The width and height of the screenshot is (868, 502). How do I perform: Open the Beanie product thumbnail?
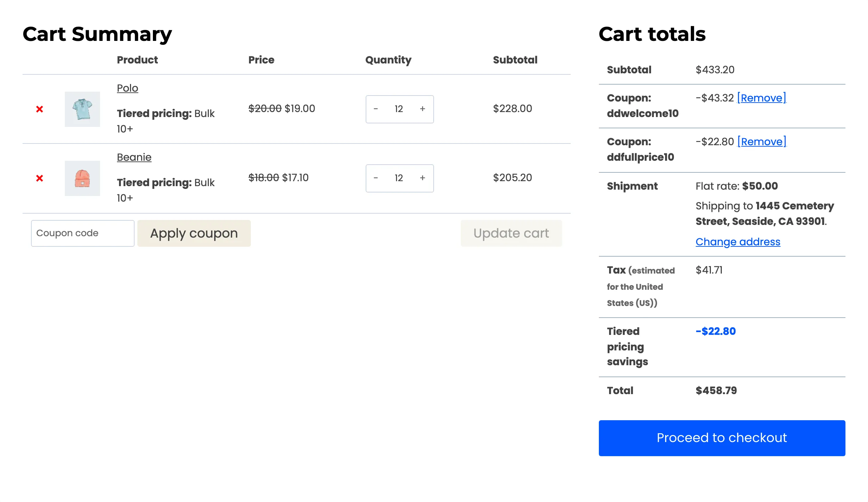point(82,178)
